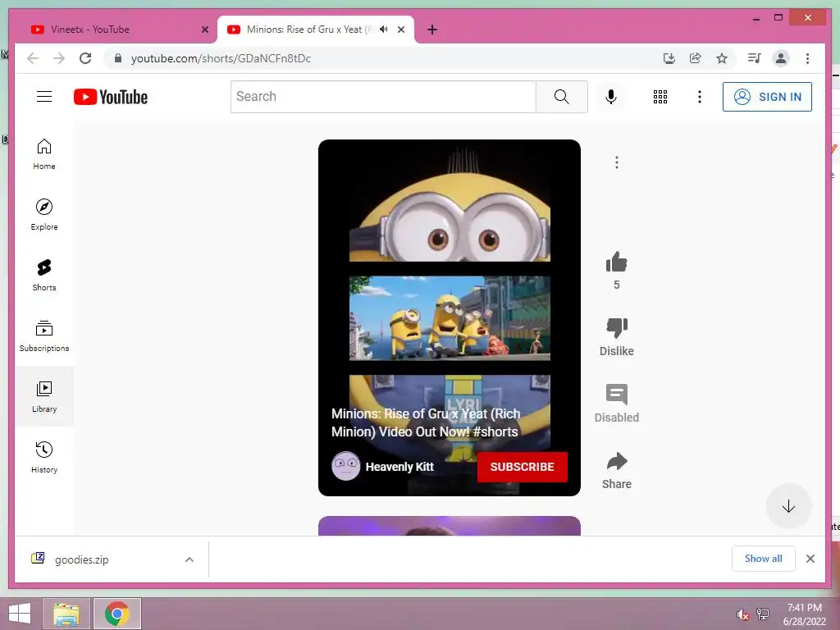Expand the goodies.zip download options
840x630 pixels.
tap(189, 559)
